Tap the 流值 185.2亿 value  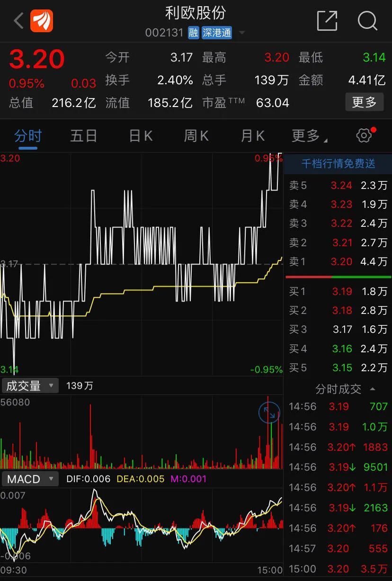170,102
